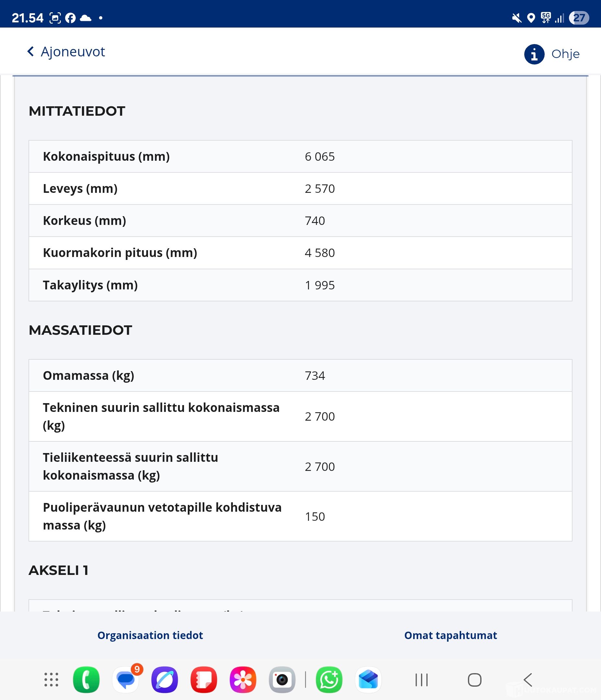Screen dimensions: 601x700
Task: Open Organisaation tiedot tab
Action: tap(150, 635)
